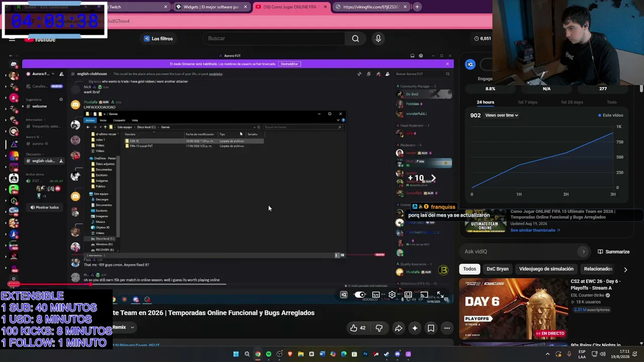Click See similar thumbnails link

coord(535,230)
